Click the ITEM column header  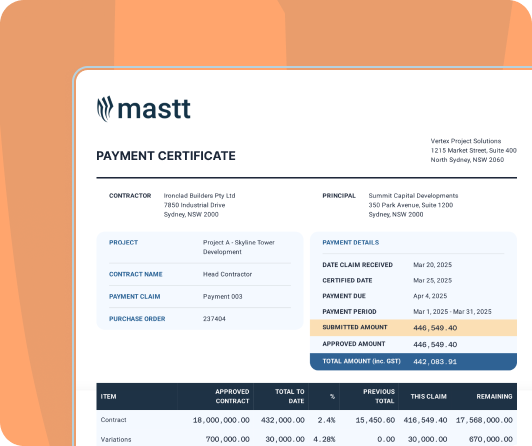(109, 396)
